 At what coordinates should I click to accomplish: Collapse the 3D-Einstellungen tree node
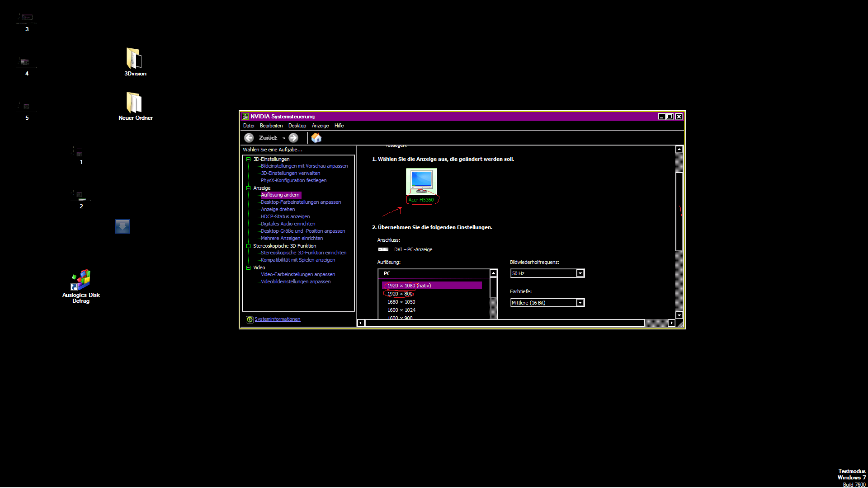click(248, 159)
